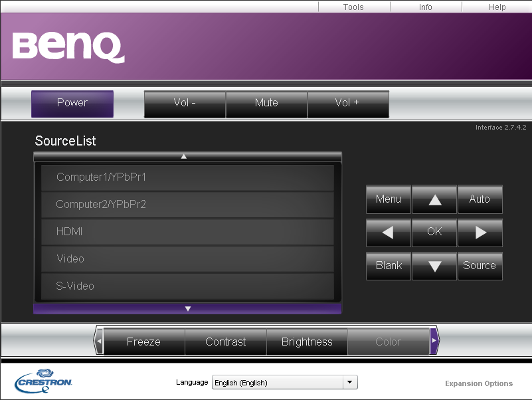Image resolution: width=532 pixels, height=400 pixels.
Task: Click the Source button
Action: click(480, 266)
